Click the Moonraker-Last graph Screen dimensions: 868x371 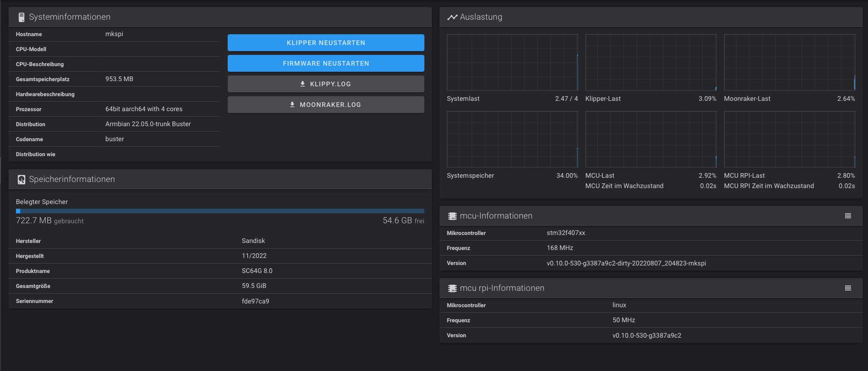(790, 62)
